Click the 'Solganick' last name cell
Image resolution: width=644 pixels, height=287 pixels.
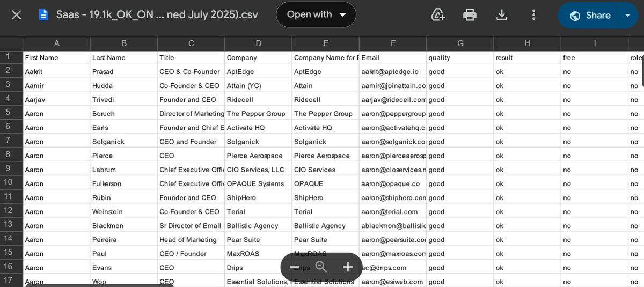[124, 142]
